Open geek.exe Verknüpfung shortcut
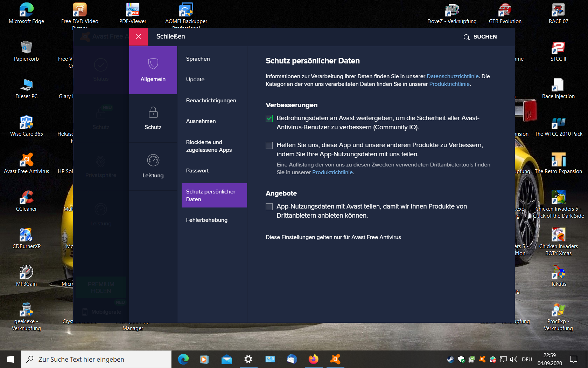Viewport: 588px width, 368px height. 27,317
